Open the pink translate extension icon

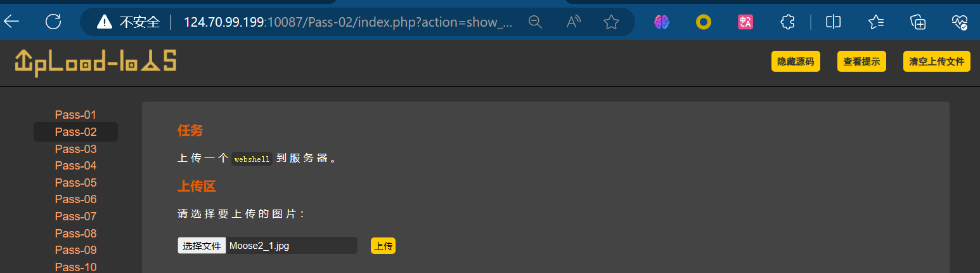point(745,22)
